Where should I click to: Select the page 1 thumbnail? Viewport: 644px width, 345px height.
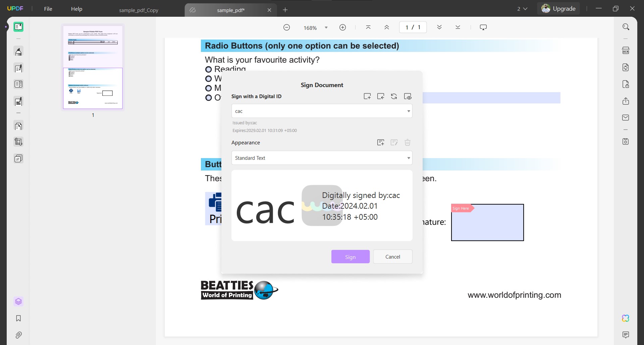(93, 67)
